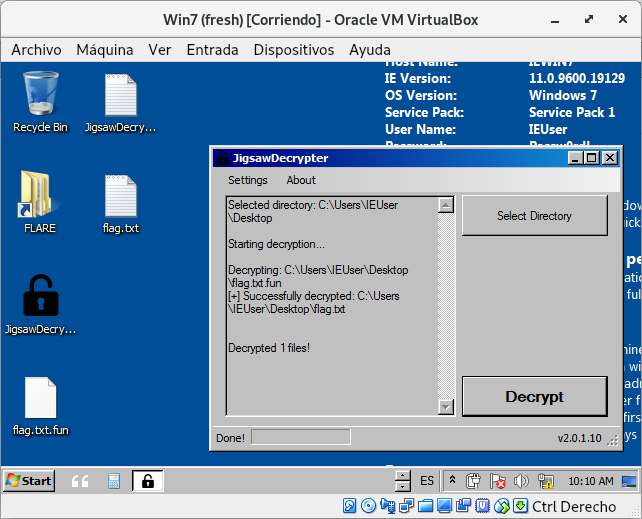Click the 'Done!' status label

(x=230, y=438)
